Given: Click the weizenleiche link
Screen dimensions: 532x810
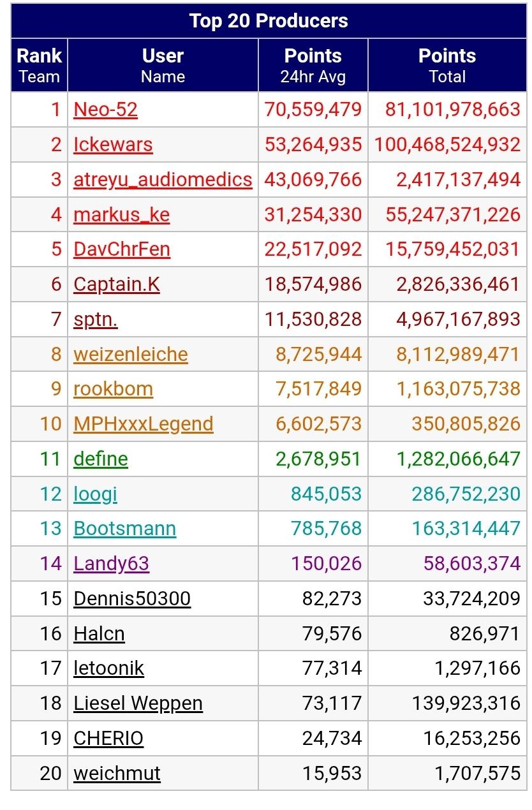Looking at the screenshot, I should pyautogui.click(x=131, y=354).
